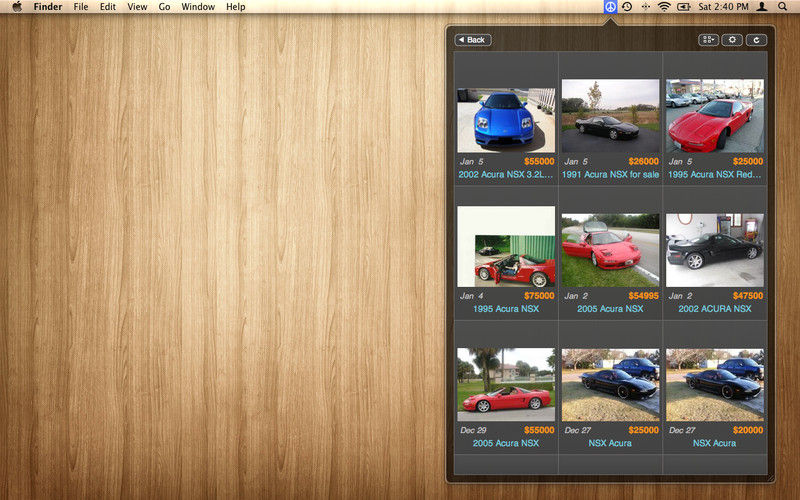
Task: Click the $55000 price dated Jan 5
Action: point(539,161)
